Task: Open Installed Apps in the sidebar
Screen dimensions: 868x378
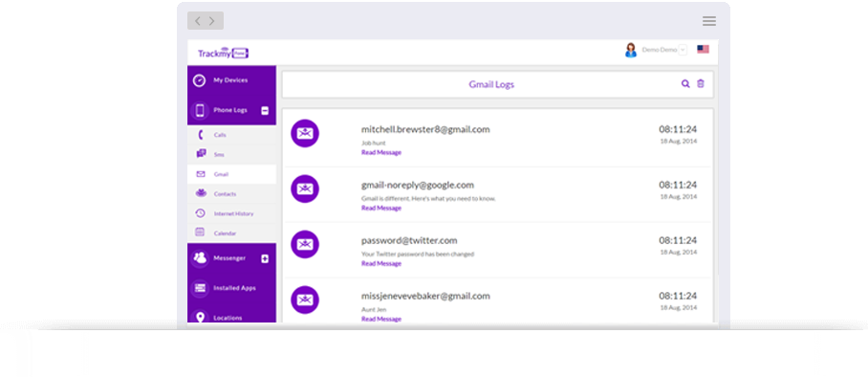Action: click(x=231, y=288)
